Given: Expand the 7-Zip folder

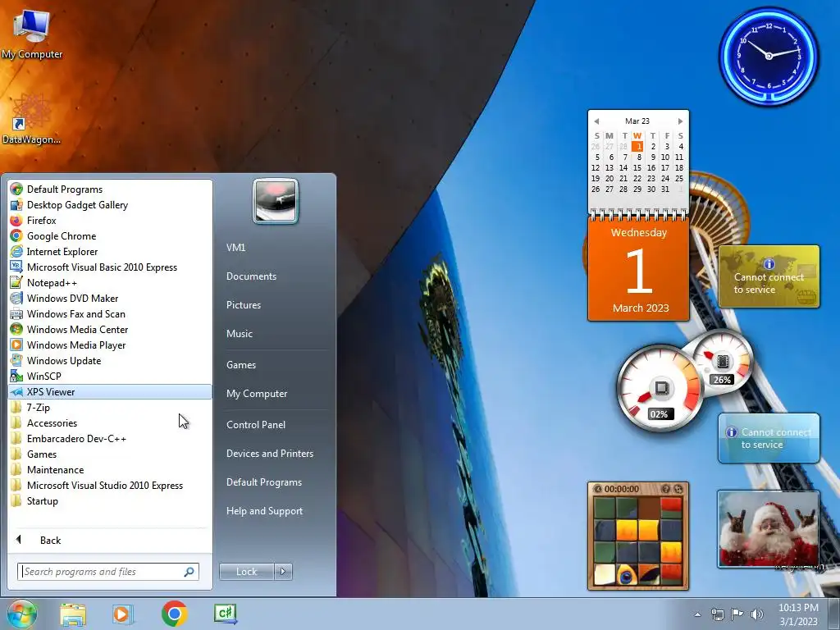Looking at the screenshot, I should [x=110, y=407].
